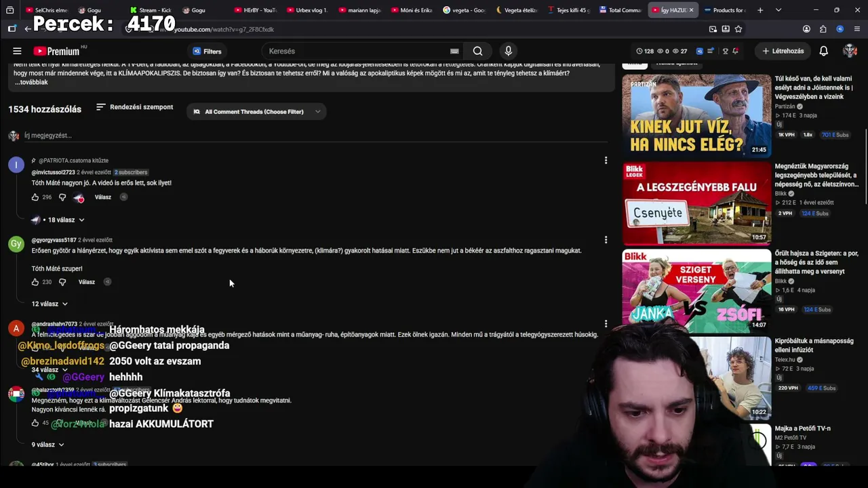Click the @gyorgyvass5187 avatar
868x488 pixels.
[16, 244]
